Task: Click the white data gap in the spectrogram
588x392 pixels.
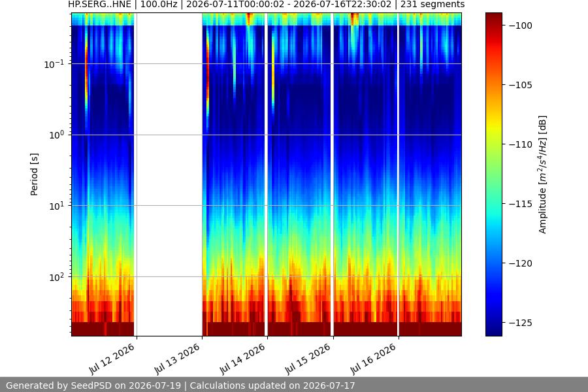Action: (x=169, y=174)
